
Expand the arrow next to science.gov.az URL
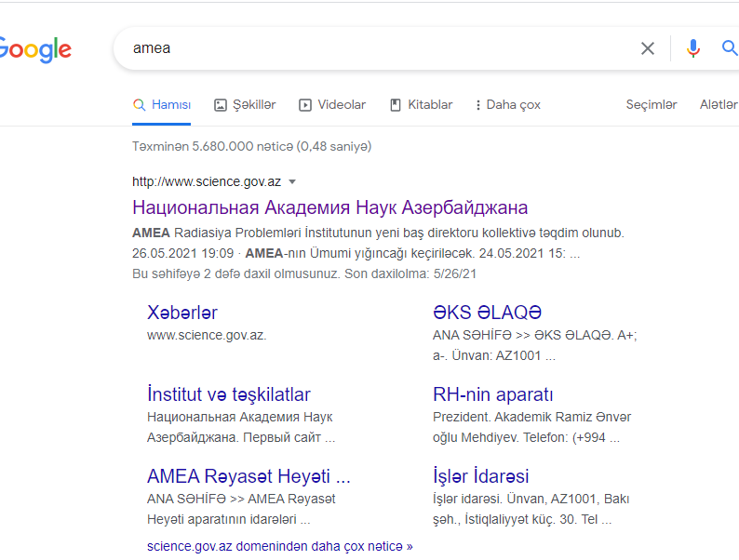click(292, 181)
